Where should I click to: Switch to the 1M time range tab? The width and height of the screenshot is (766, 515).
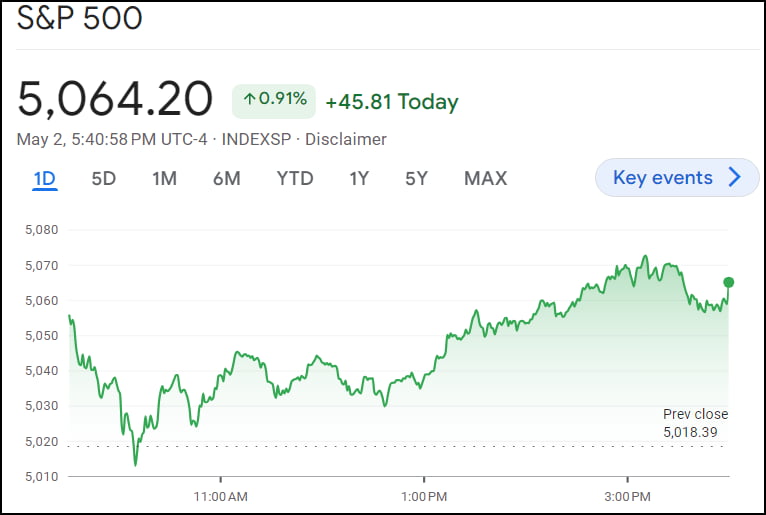pyautogui.click(x=164, y=178)
